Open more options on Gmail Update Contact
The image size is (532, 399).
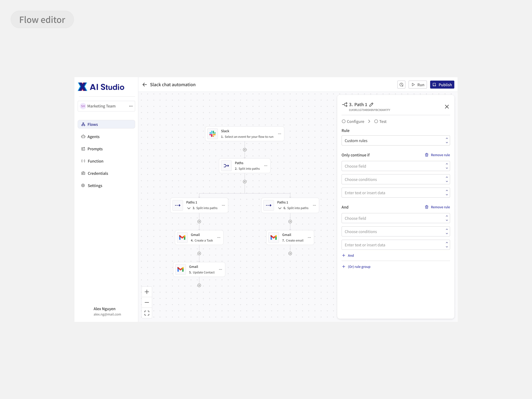[221, 269]
